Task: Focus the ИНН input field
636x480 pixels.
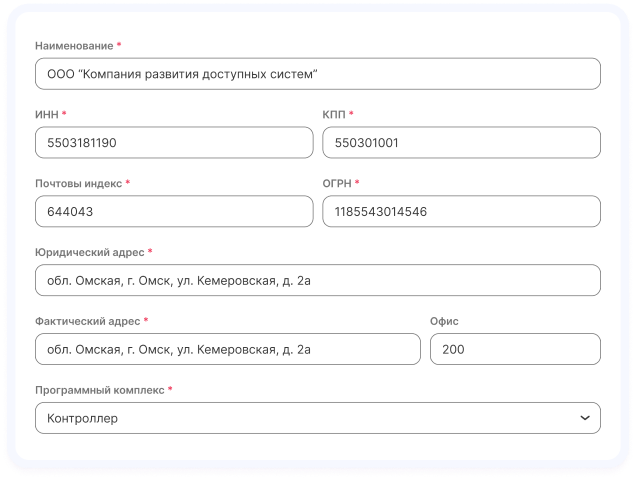Action: (174, 143)
